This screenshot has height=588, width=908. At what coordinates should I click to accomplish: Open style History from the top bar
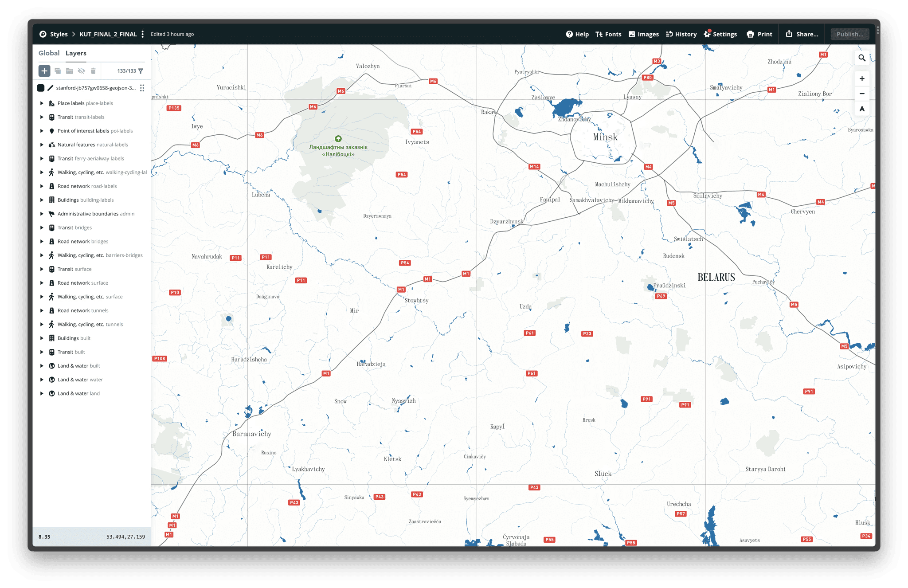pos(681,34)
